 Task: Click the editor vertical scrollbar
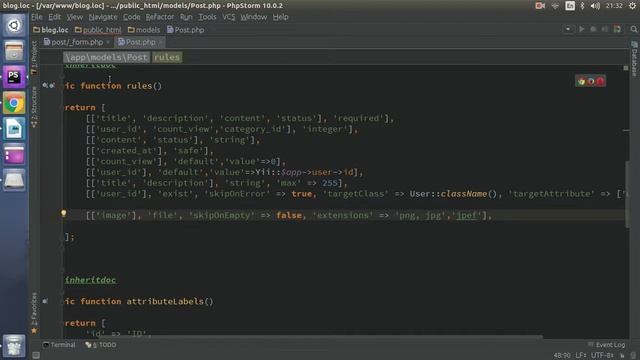coord(627,195)
